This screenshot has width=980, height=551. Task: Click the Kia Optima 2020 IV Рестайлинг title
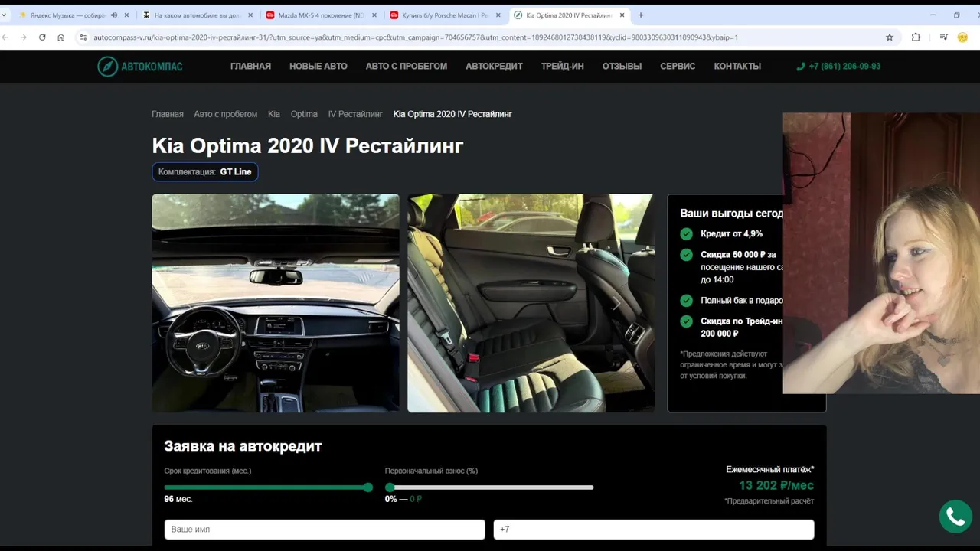point(308,146)
